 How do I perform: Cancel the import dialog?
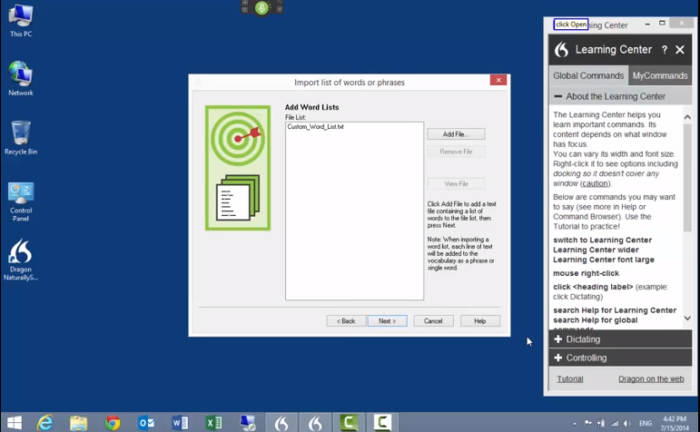click(x=433, y=321)
